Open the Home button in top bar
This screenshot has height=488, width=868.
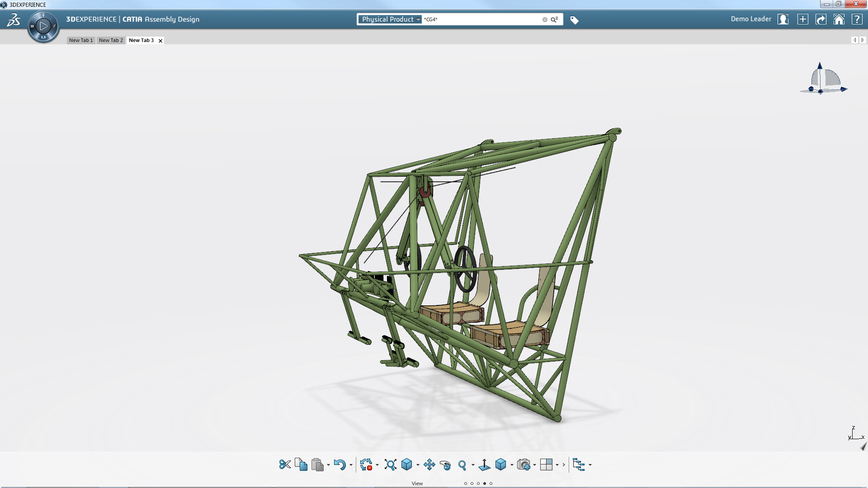(x=839, y=19)
